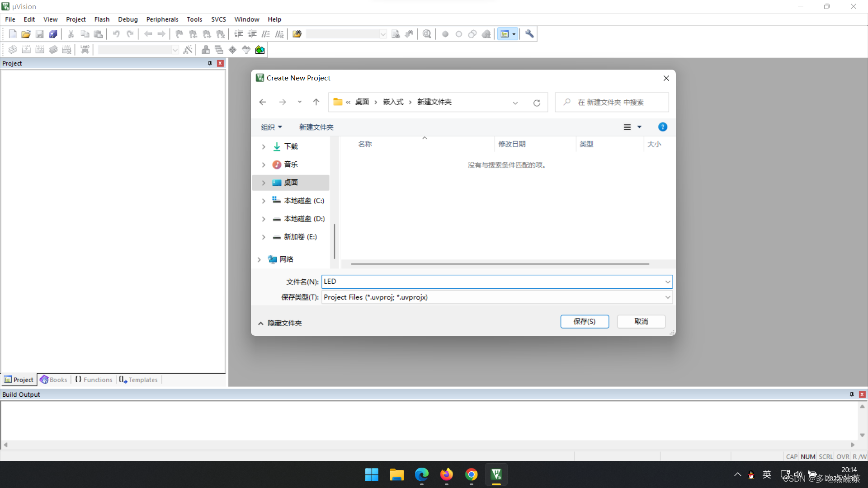Click the Rebuild all target files icon

[x=40, y=49]
